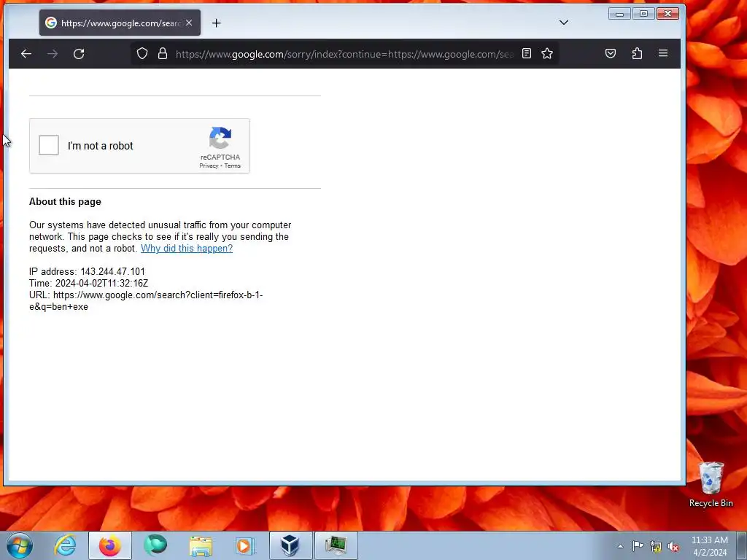Minimize the Firefox window
This screenshot has height=560, width=747.
(x=619, y=14)
